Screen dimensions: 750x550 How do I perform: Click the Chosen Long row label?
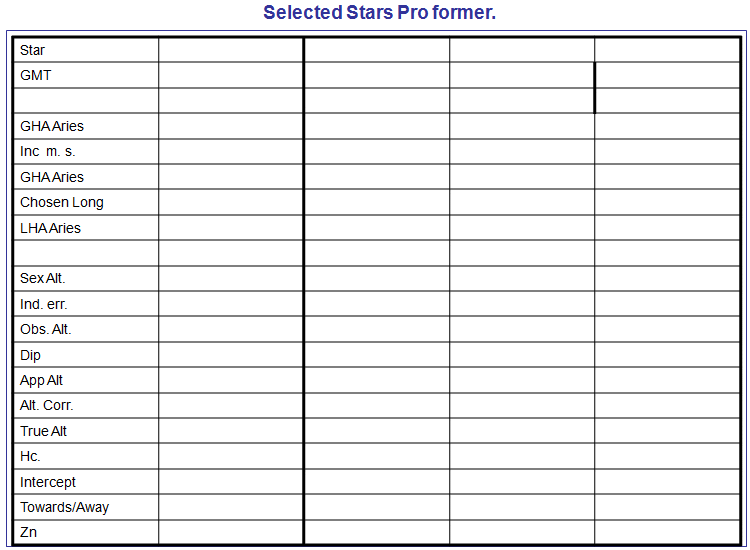[86, 202]
